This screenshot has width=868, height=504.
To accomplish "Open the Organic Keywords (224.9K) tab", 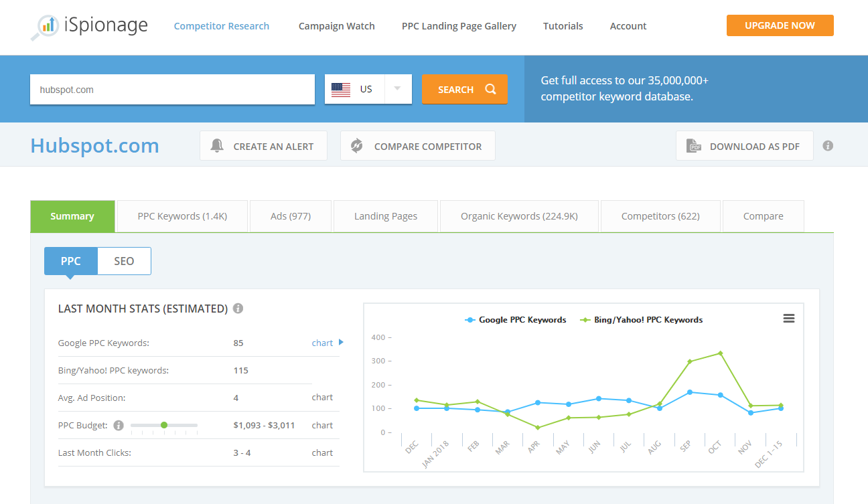I will click(519, 216).
